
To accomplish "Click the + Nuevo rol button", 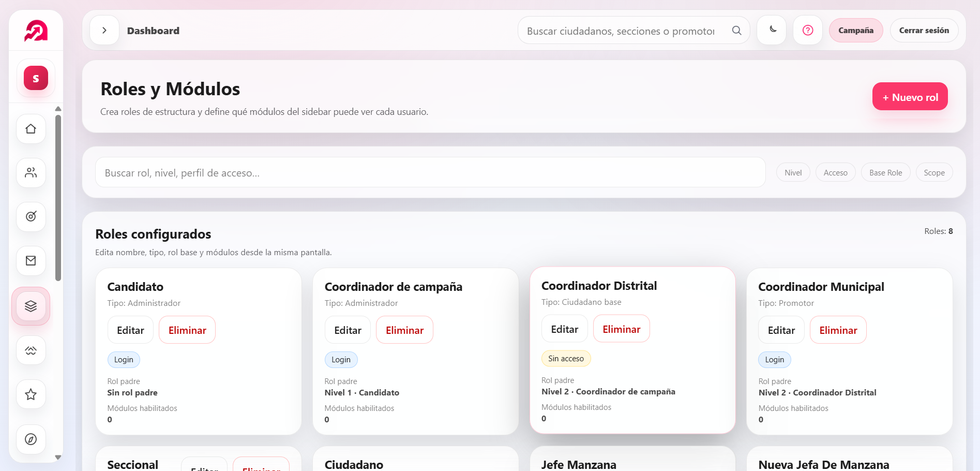I will [910, 96].
